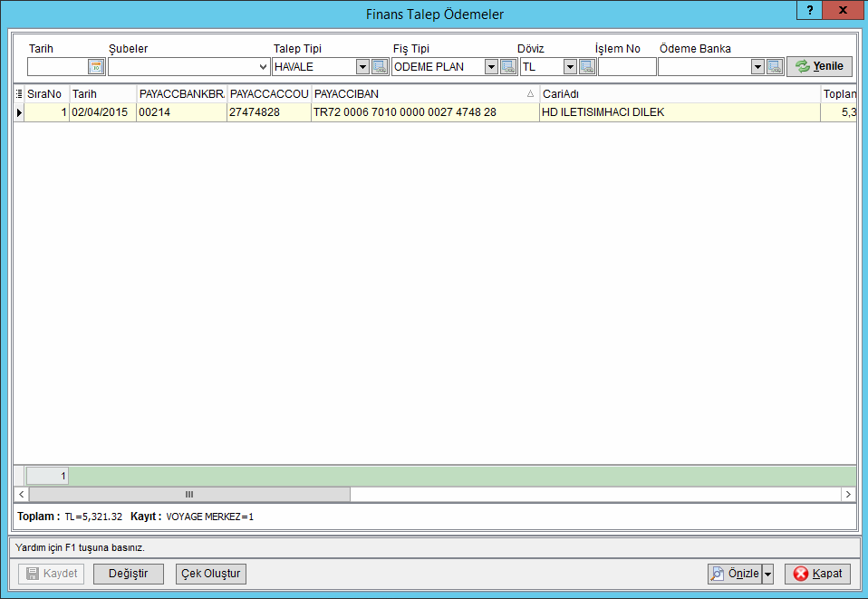Expand the Şubeler dropdown

point(263,67)
